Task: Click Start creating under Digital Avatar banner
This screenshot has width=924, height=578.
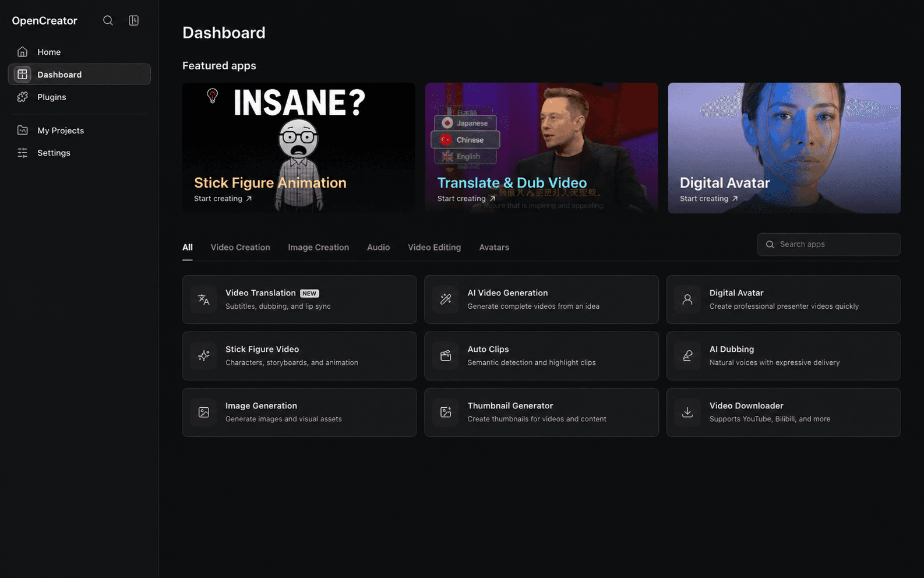Action: pos(709,199)
